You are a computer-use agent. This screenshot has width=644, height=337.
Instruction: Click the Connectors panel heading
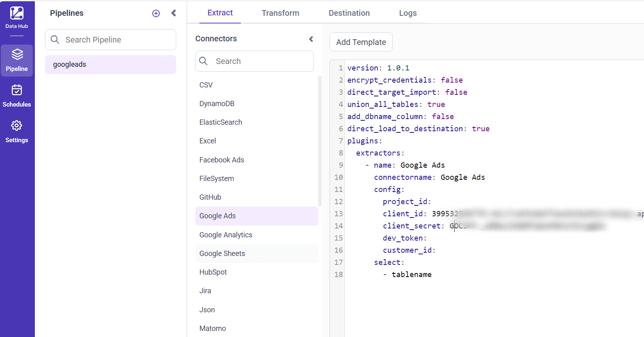(x=216, y=38)
